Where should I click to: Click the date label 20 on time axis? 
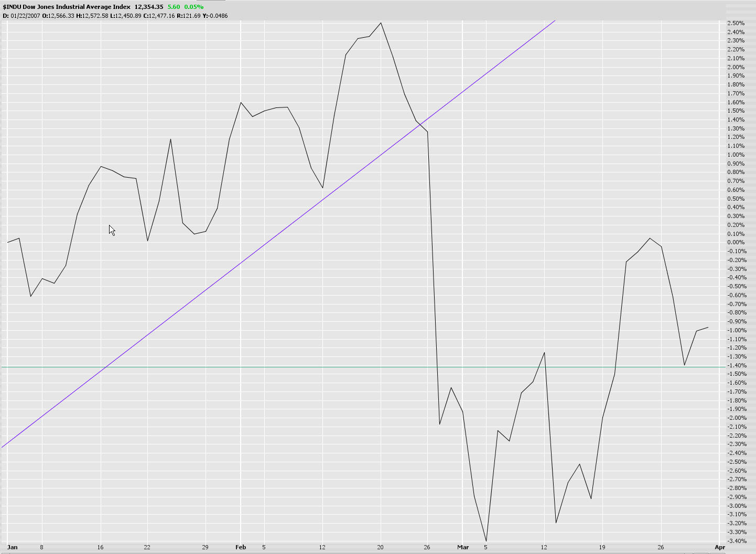click(380, 547)
